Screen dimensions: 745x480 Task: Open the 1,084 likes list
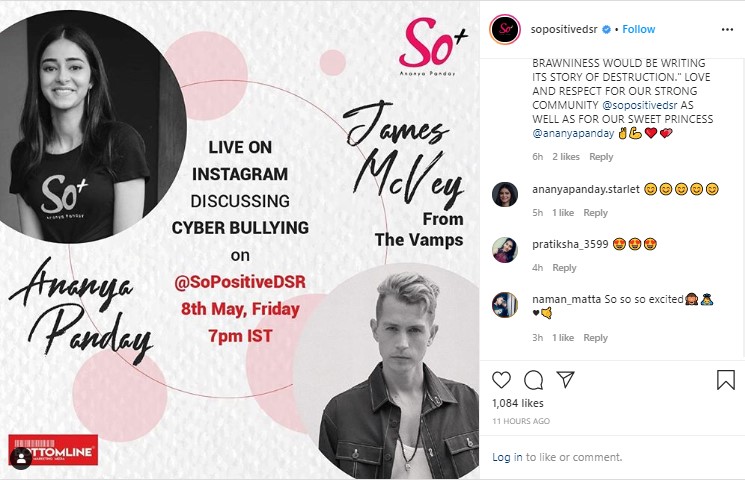click(518, 403)
